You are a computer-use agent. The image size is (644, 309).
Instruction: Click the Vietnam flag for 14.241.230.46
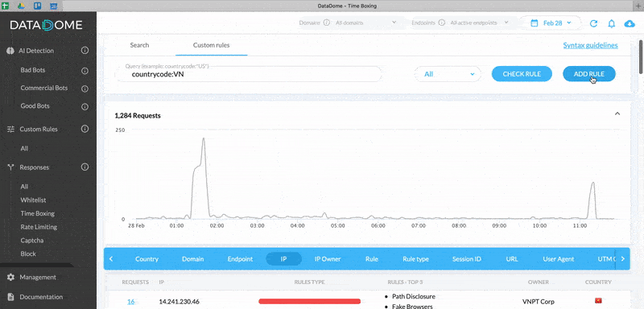[598, 302]
